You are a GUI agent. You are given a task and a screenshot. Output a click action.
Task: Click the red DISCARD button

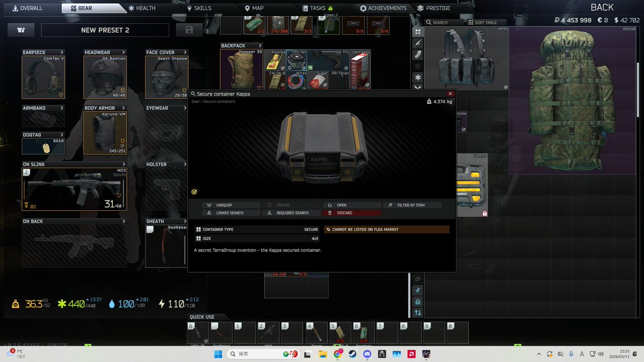point(352,213)
